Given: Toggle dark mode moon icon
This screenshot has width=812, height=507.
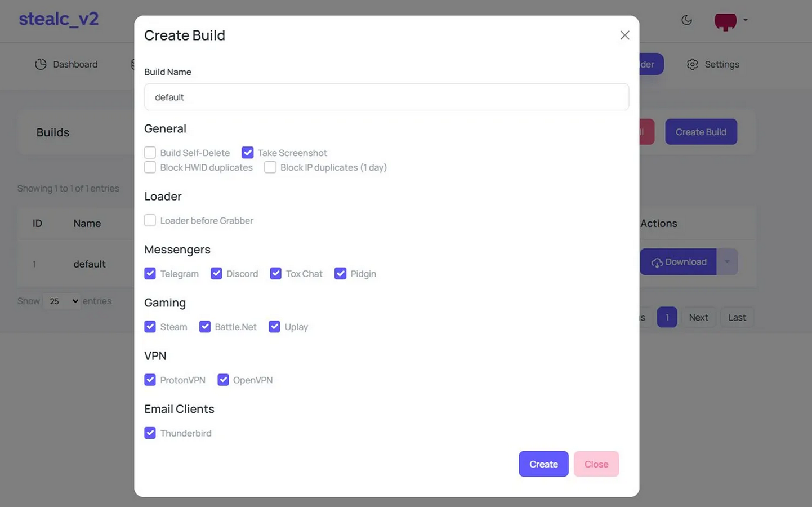Looking at the screenshot, I should click(686, 20).
